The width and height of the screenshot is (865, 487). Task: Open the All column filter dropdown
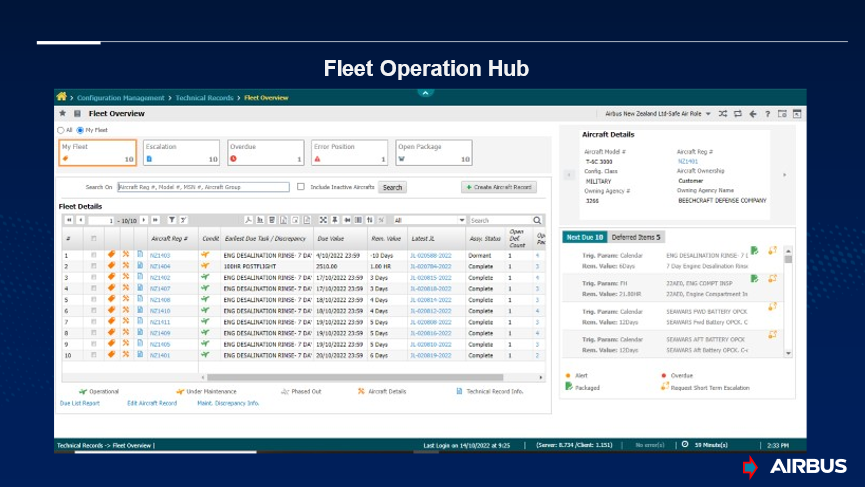click(x=429, y=220)
